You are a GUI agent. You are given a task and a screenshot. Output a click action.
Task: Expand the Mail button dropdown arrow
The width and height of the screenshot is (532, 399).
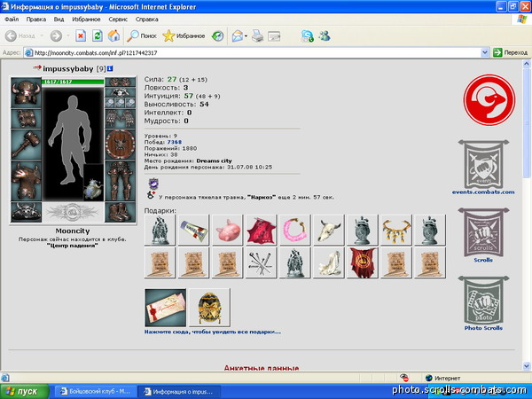point(246,35)
